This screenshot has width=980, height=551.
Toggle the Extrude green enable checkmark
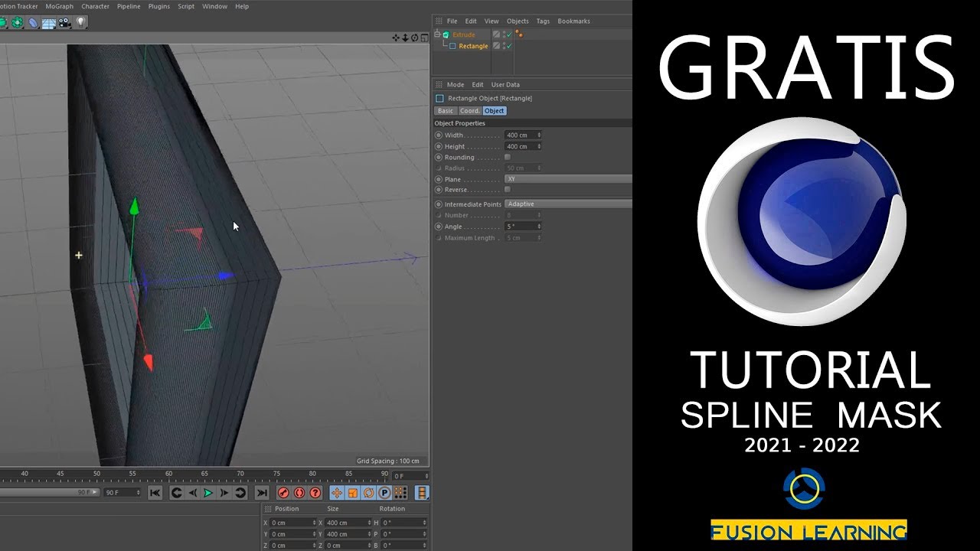(509, 34)
